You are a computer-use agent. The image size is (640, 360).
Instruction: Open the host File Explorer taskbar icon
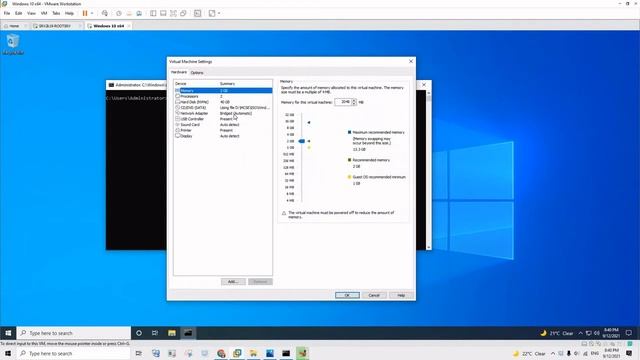[253, 353]
